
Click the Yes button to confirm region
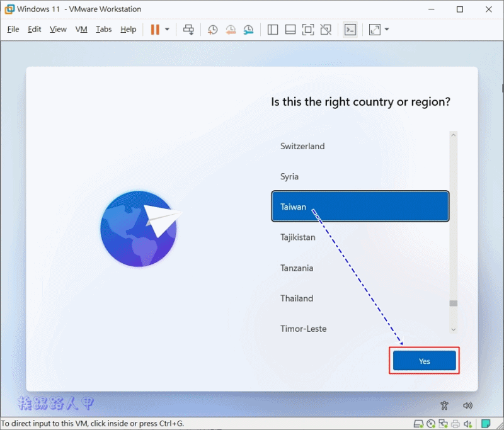tap(424, 361)
